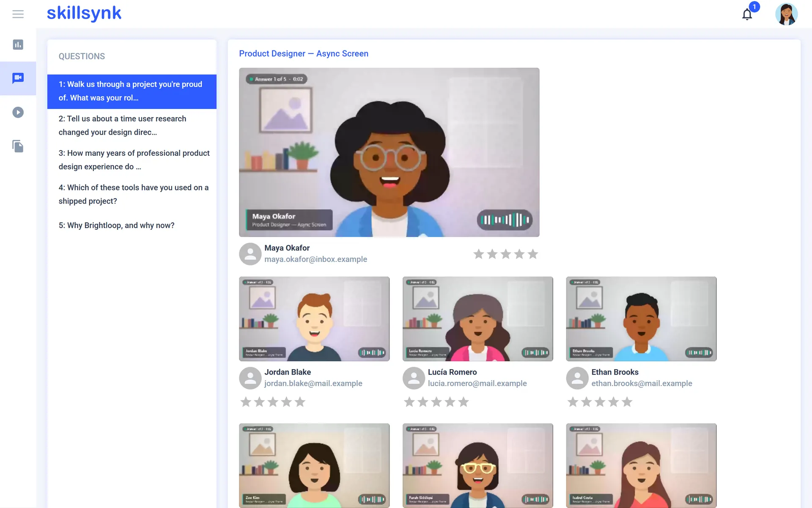Click Maya Okafor's profile placeholder icon
The height and width of the screenshot is (508, 812).
click(250, 254)
